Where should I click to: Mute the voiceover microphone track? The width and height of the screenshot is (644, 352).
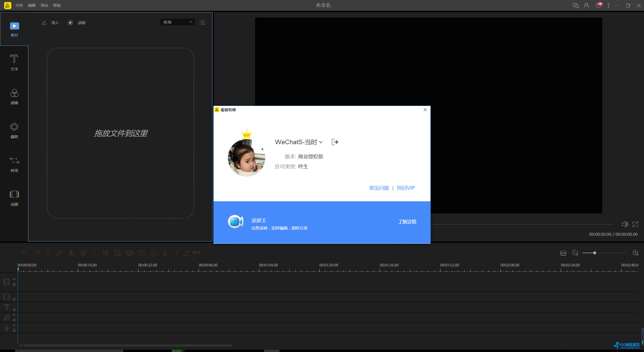point(14,325)
